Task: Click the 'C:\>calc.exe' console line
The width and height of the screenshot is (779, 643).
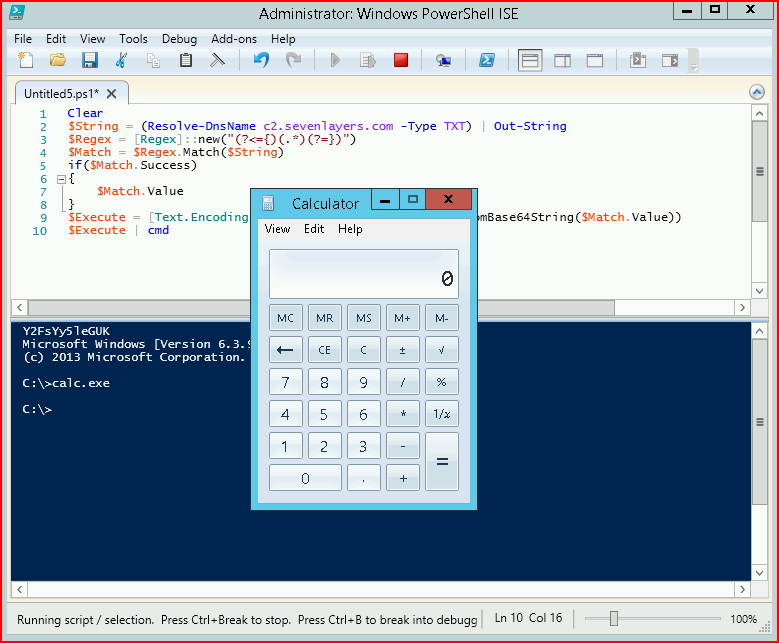Action: click(x=66, y=383)
